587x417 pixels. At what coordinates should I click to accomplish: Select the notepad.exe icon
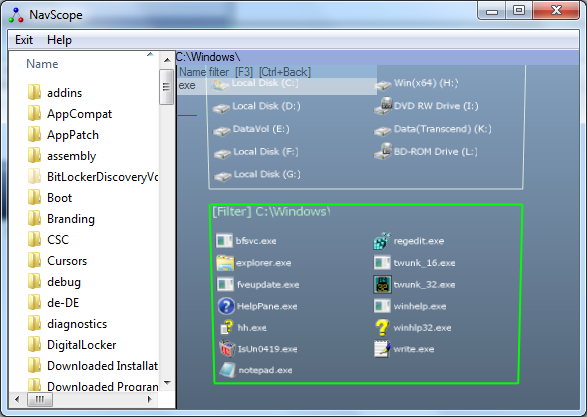227,370
